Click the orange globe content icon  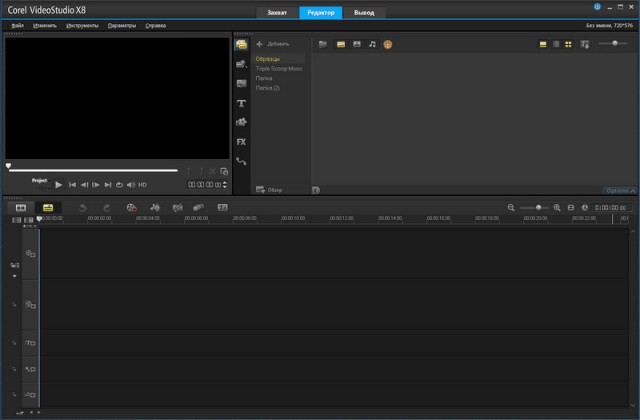tap(388, 44)
